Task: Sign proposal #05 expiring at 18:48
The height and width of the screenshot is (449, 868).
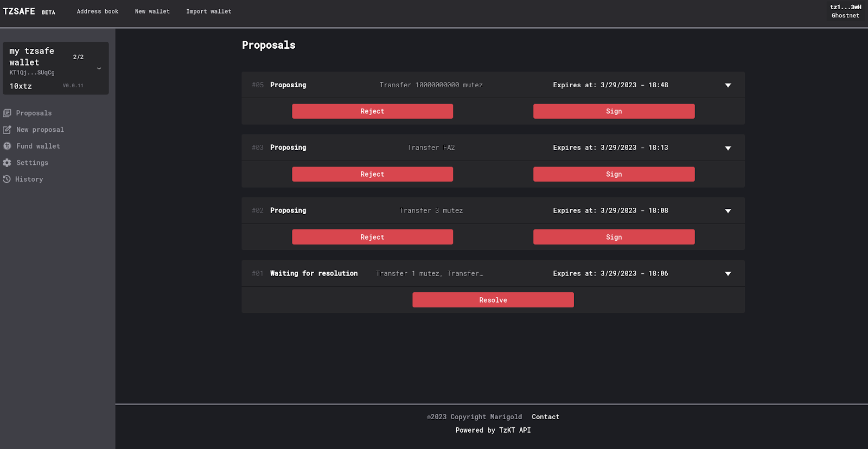Action: [614, 111]
